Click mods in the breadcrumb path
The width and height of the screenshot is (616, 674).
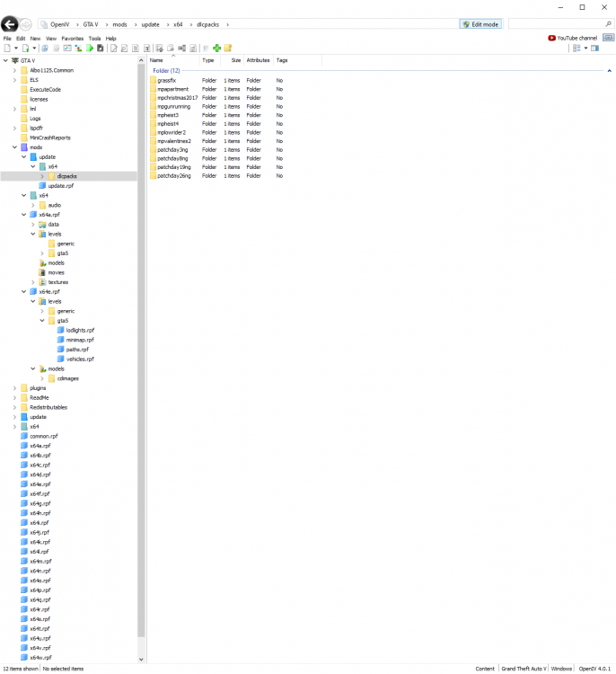[x=119, y=24]
